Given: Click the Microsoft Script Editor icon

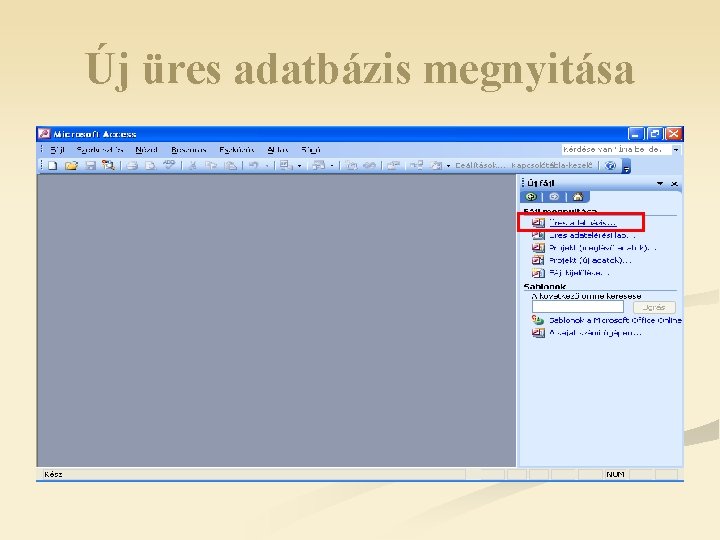Looking at the screenshot, I should coord(370,166).
